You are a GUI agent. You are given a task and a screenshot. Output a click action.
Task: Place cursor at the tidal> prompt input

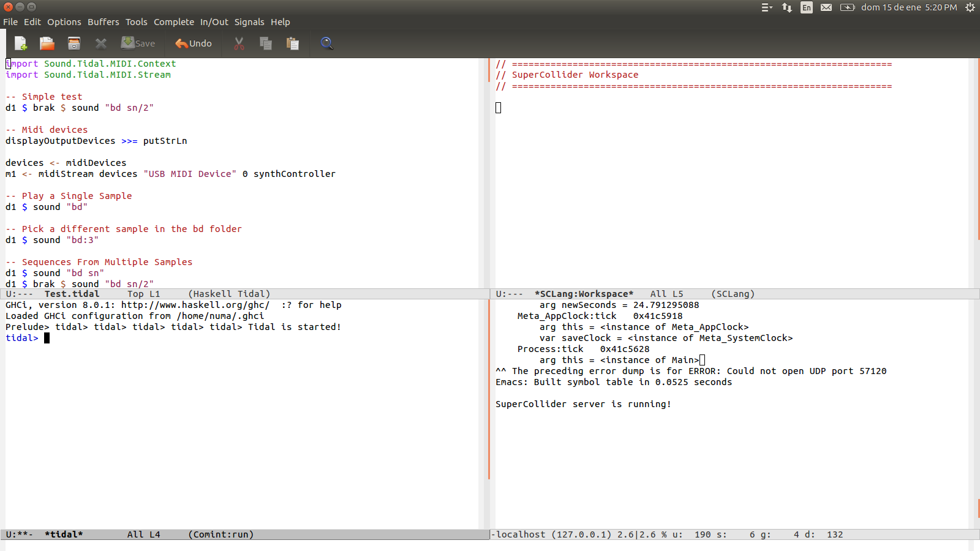[47, 338]
